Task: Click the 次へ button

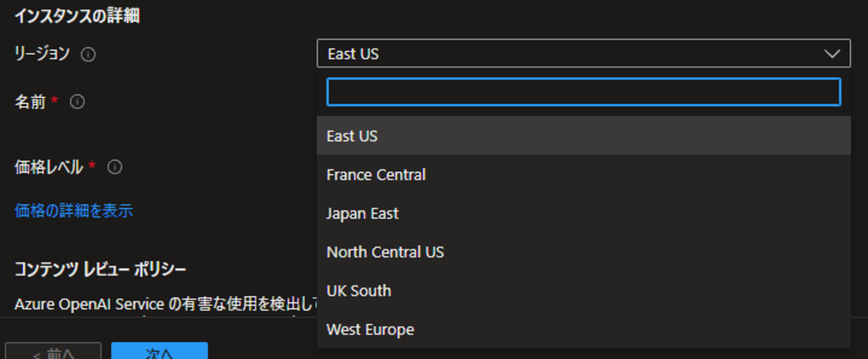Action: pyautogui.click(x=159, y=352)
